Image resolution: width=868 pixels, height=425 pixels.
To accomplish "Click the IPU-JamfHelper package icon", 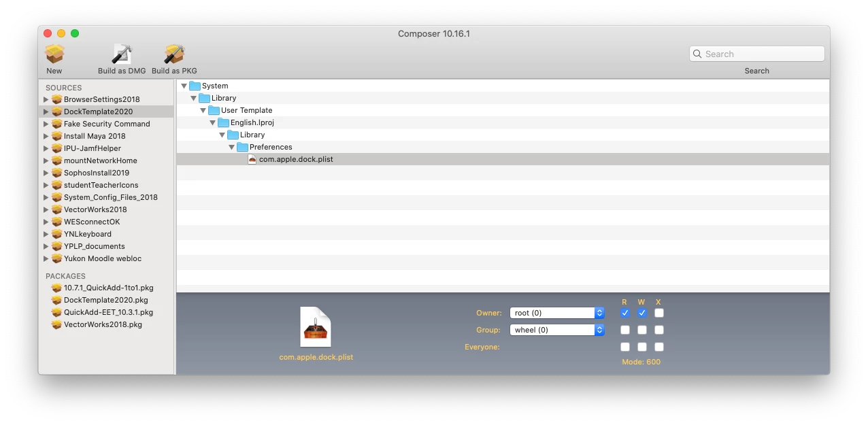I will click(56, 148).
